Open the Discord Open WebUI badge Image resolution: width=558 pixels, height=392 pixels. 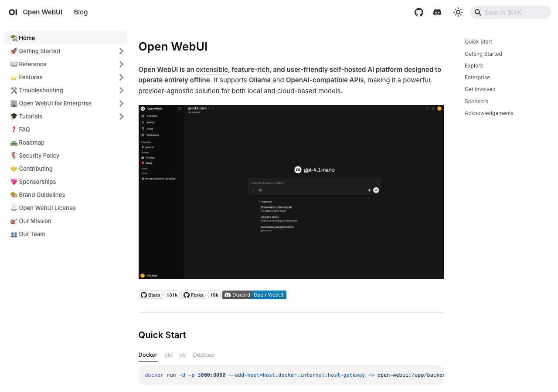point(254,295)
